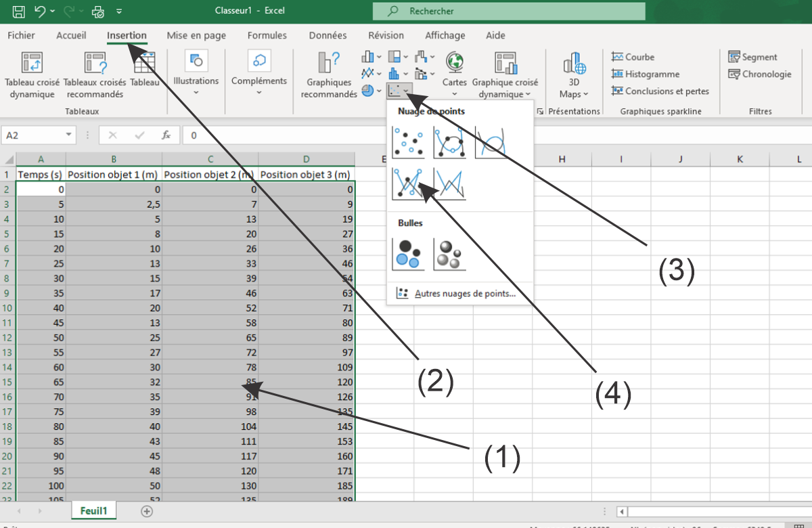Image resolution: width=812 pixels, height=528 pixels.
Task: Insert a Segment filter
Action: click(752, 57)
